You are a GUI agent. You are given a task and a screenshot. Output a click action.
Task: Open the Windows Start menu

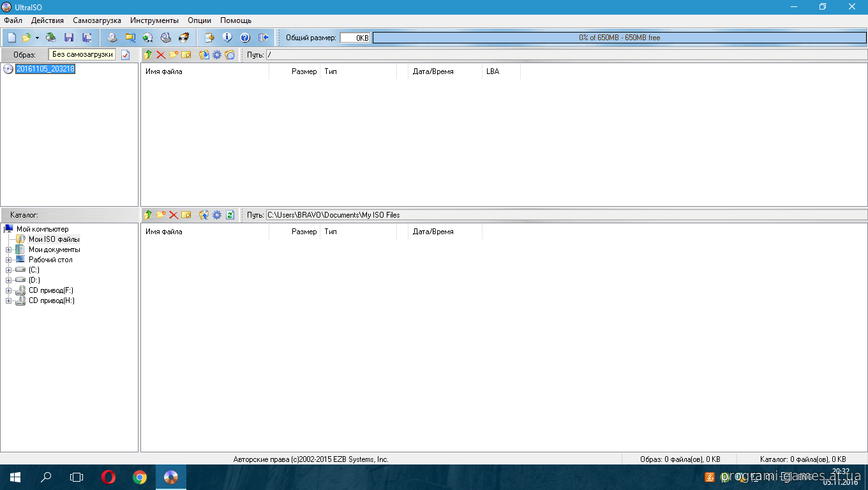click(15, 477)
